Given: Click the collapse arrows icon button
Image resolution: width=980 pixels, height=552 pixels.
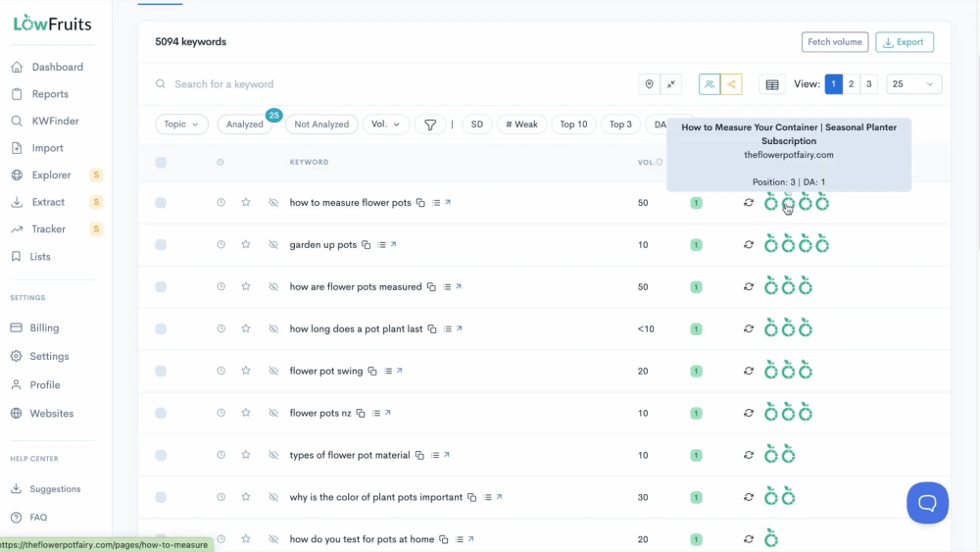Looking at the screenshot, I should [670, 84].
